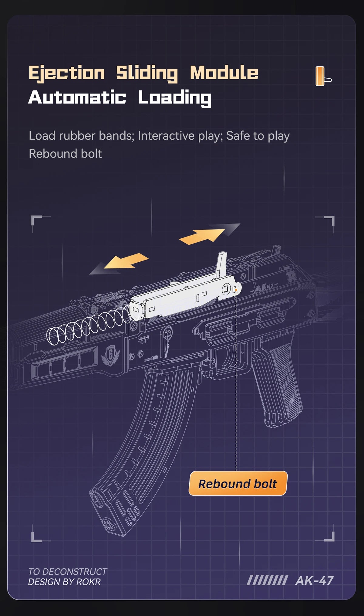Click the orange bolt icon top right
Screen dimensions: 364x616
click(323, 76)
